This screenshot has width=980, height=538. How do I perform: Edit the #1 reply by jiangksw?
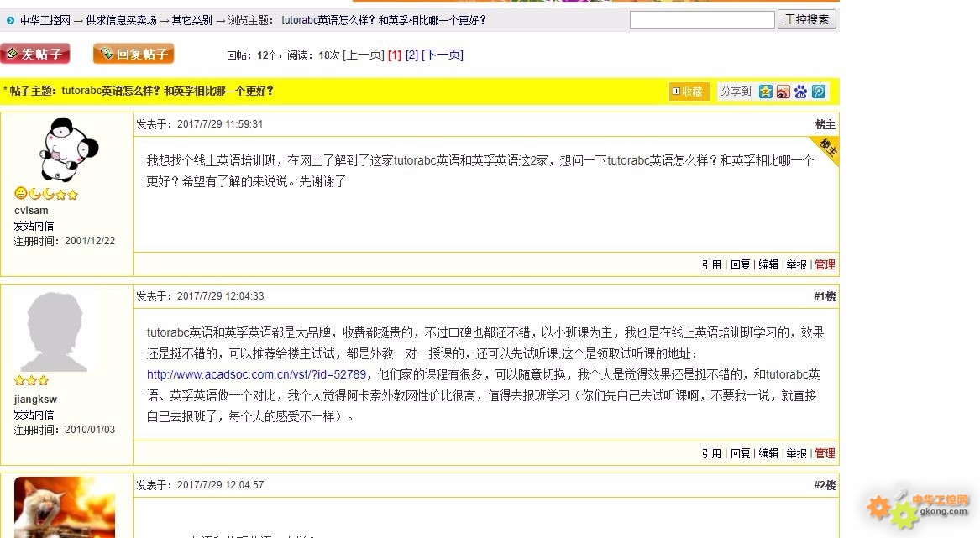[x=768, y=453]
